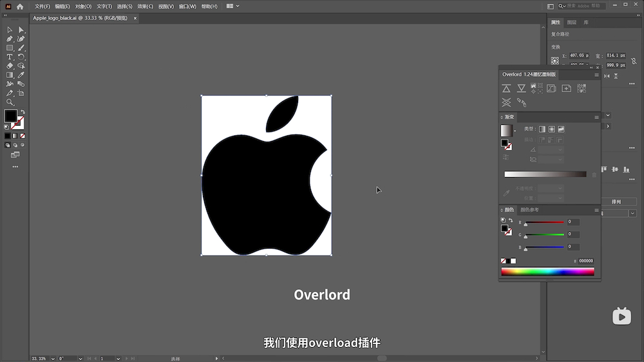644x362 pixels.
Task: Select the Zoom tool
Action: [10, 102]
